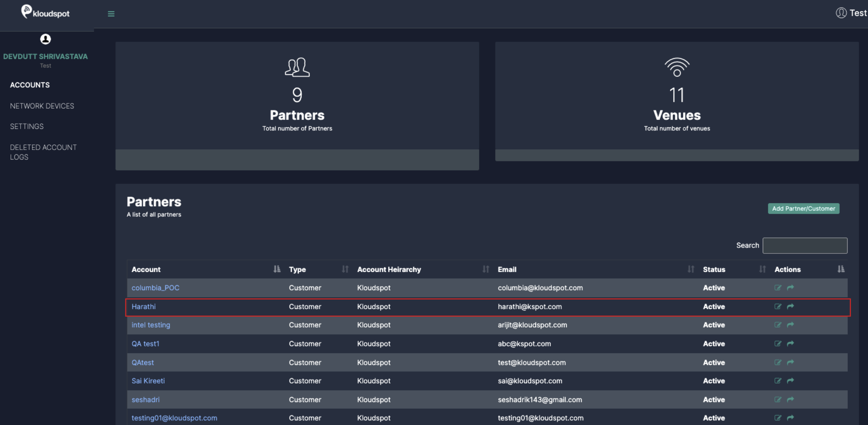Click share arrow for Harathi row
Image resolution: width=868 pixels, height=425 pixels.
coord(790,306)
